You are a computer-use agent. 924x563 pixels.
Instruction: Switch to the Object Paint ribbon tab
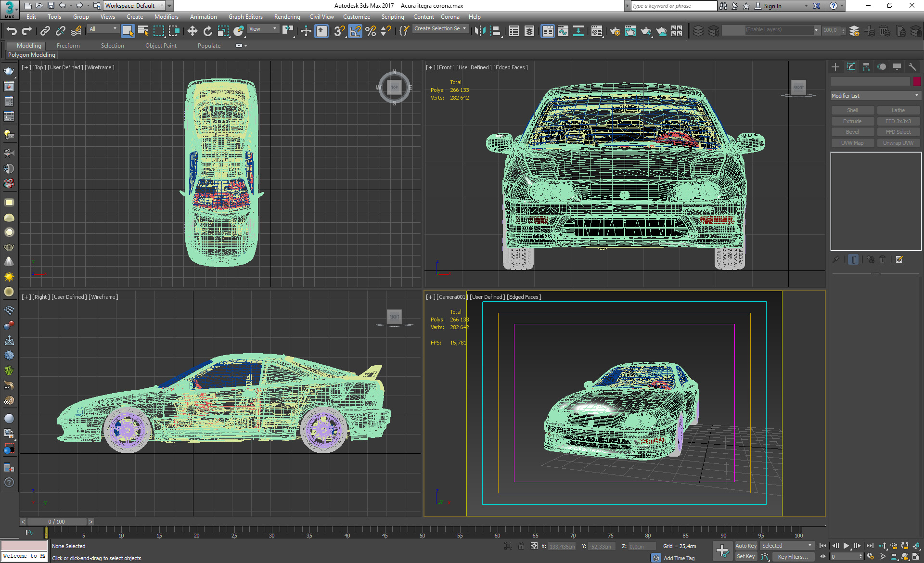[161, 46]
